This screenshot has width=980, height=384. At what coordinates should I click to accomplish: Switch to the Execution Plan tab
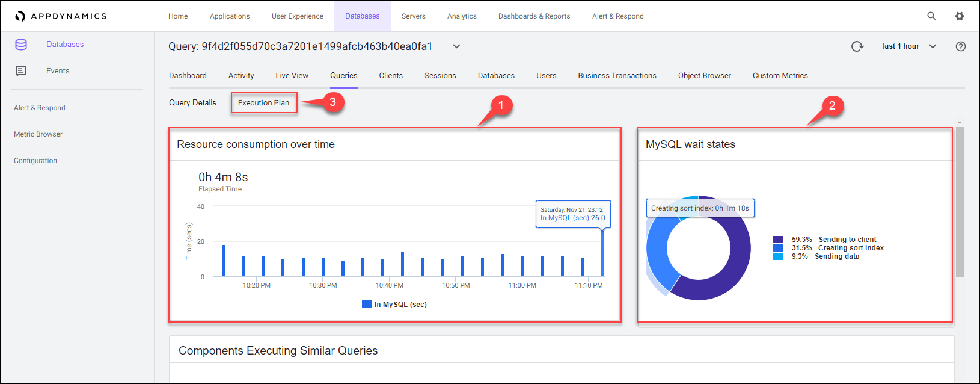coord(263,103)
